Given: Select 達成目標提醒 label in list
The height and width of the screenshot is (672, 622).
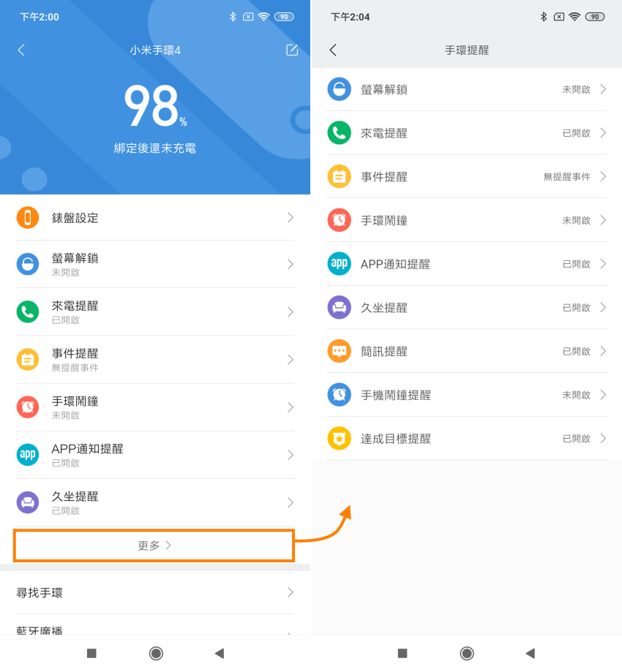Looking at the screenshot, I should (x=395, y=439).
